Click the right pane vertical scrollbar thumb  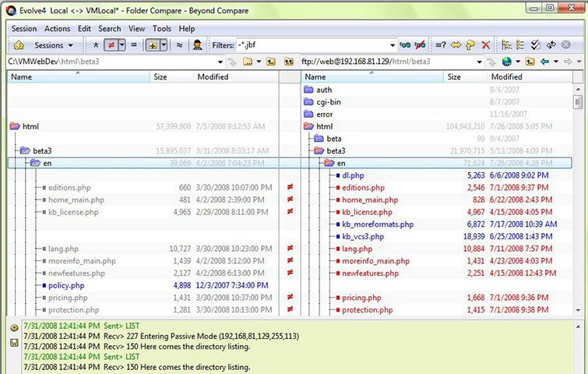coord(578,102)
